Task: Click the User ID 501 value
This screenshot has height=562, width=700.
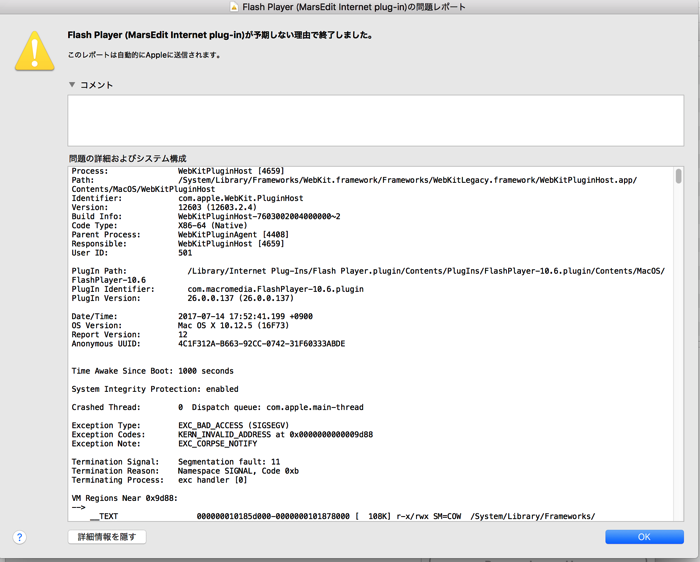Action: click(185, 253)
